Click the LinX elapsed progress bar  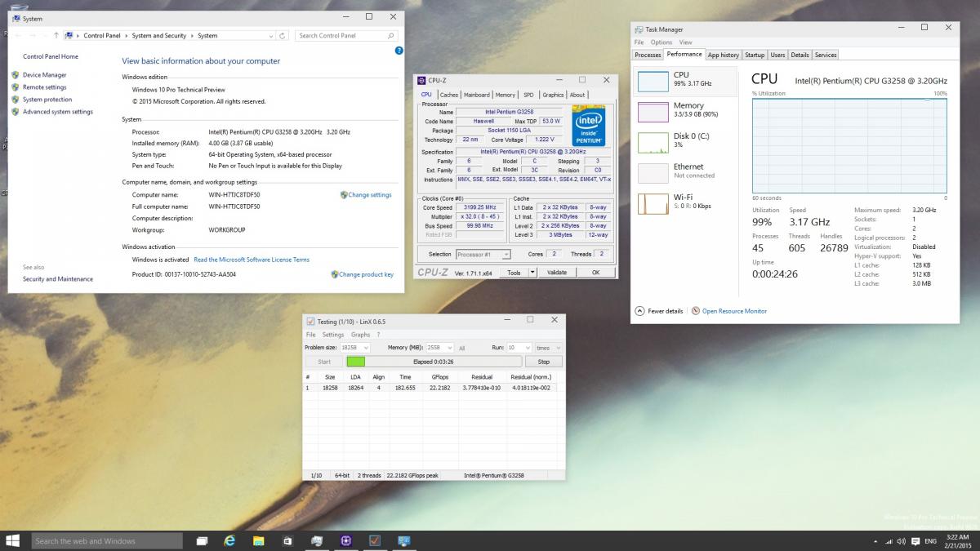click(x=434, y=362)
